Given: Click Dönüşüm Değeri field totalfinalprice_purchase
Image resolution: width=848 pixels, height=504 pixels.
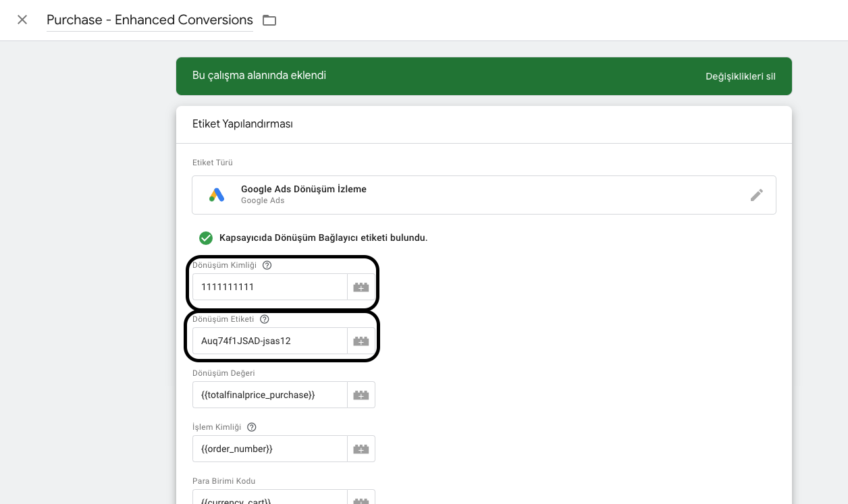Looking at the screenshot, I should click(270, 395).
